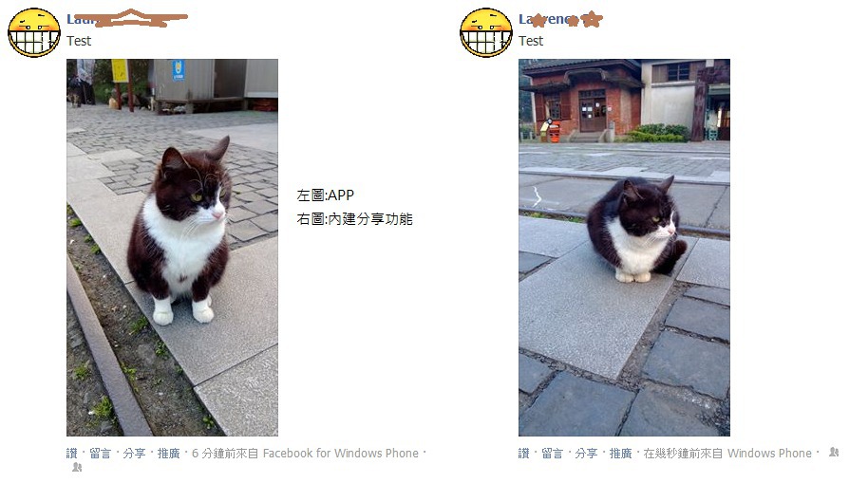Image resolution: width=868 pixels, height=483 pixels.
Task: Click 分享 under the left post
Action: pos(134,454)
